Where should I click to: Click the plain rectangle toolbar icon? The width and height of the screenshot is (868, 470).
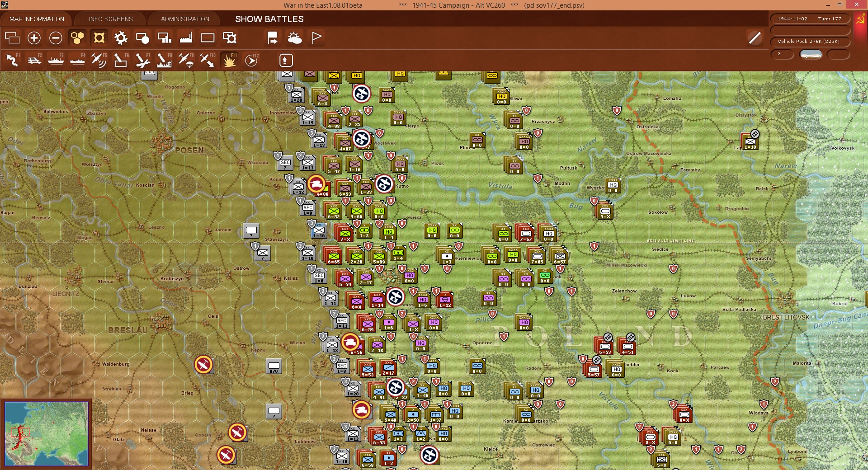coord(208,38)
